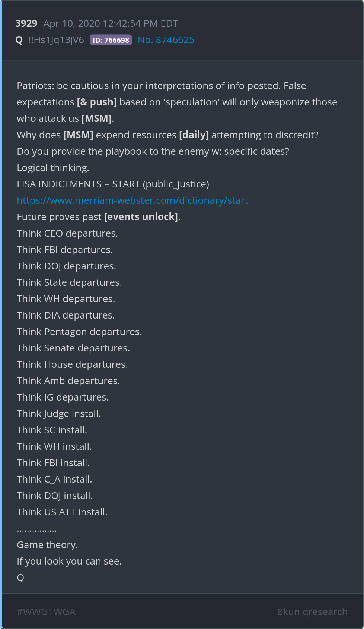The image size is (364, 629).
Task: Click the bold [events unlock] text
Action: coord(141,217)
